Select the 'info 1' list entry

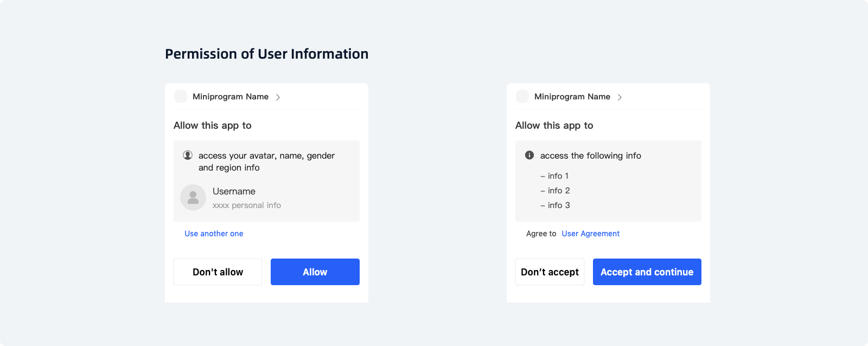pyautogui.click(x=555, y=176)
